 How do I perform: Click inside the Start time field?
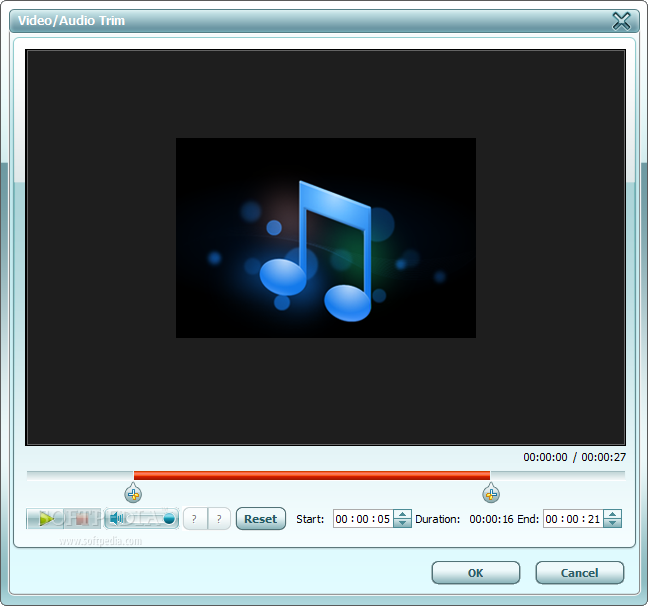[363, 519]
